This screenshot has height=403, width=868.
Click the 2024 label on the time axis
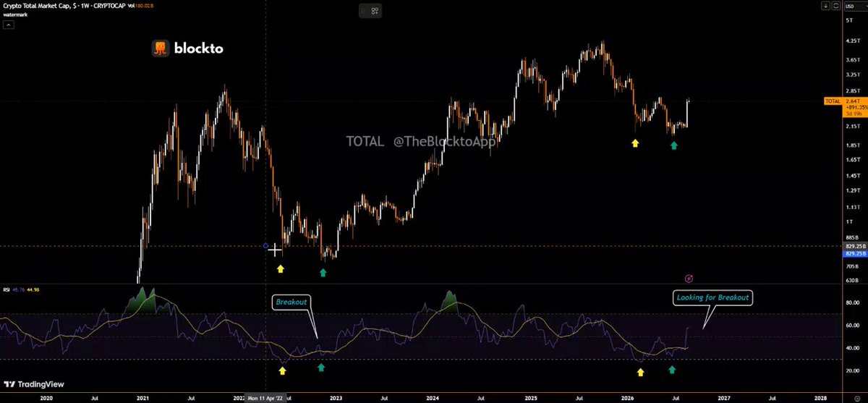[x=433, y=398]
